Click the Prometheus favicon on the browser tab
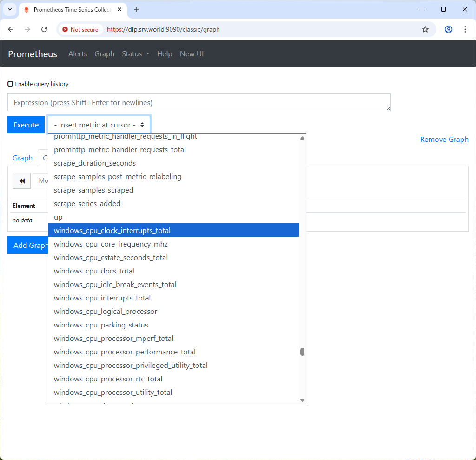The image size is (476, 460). (26, 9)
